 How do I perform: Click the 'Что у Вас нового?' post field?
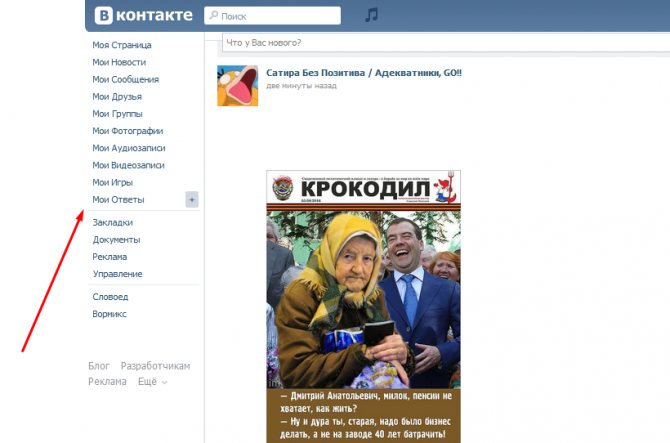point(440,43)
